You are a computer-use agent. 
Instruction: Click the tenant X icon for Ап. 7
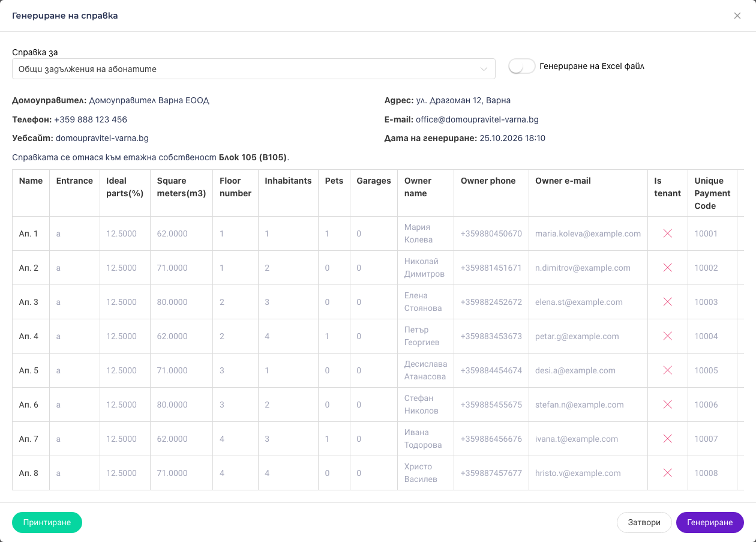pyautogui.click(x=667, y=439)
